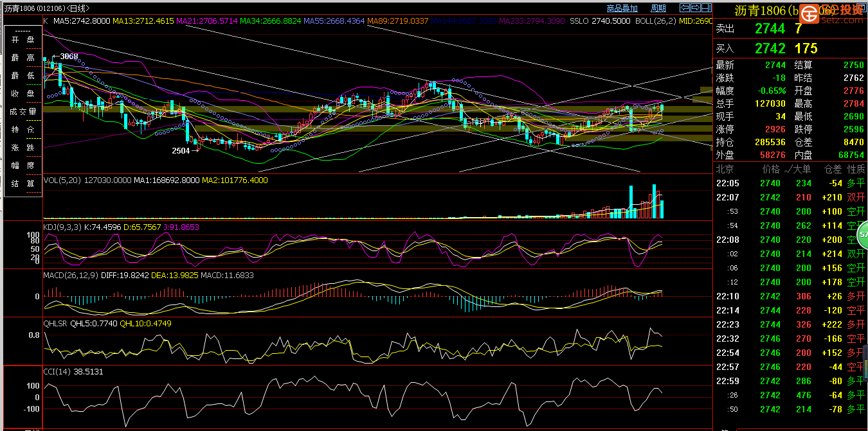Select the 22:23 trade row
Viewport: 868px width, 431px height.
coord(790,324)
